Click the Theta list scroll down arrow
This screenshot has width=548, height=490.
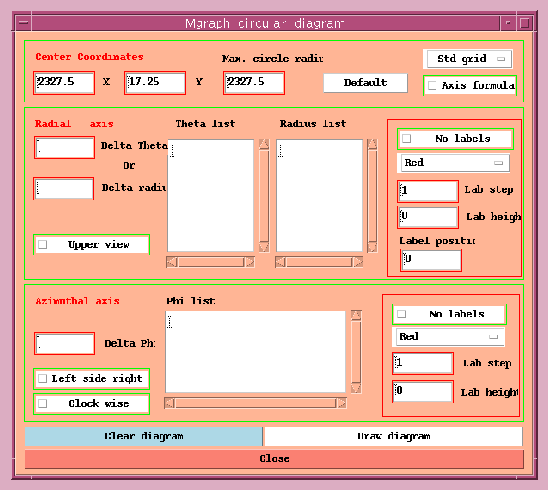coord(264,247)
